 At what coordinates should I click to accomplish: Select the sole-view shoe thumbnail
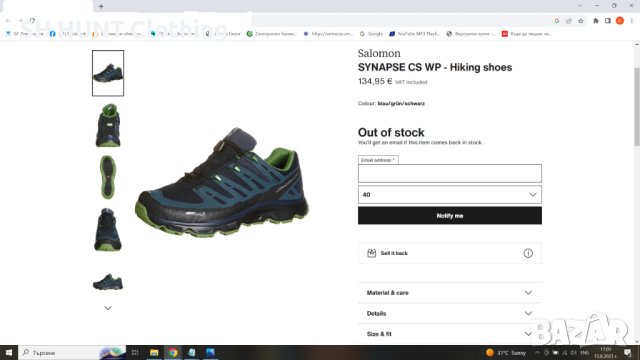point(108,177)
